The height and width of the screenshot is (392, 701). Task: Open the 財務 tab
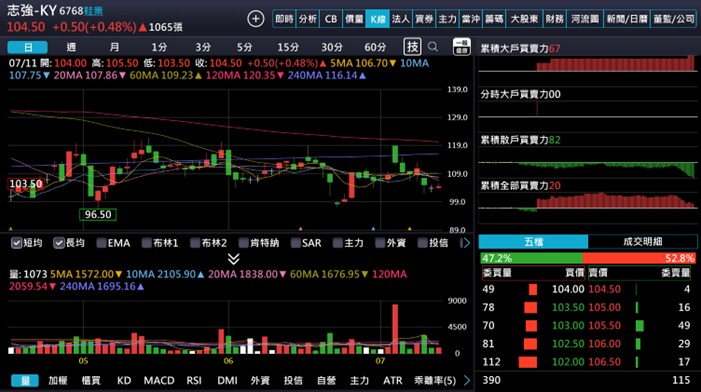pyautogui.click(x=554, y=19)
